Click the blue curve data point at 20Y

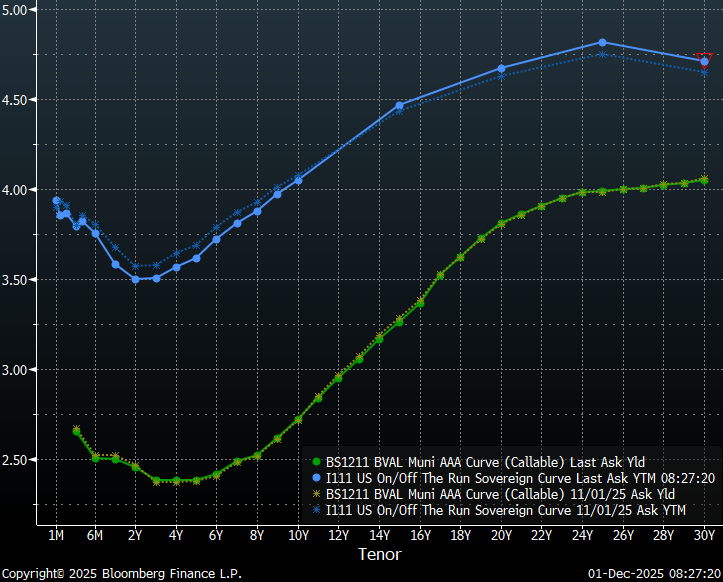point(501,68)
